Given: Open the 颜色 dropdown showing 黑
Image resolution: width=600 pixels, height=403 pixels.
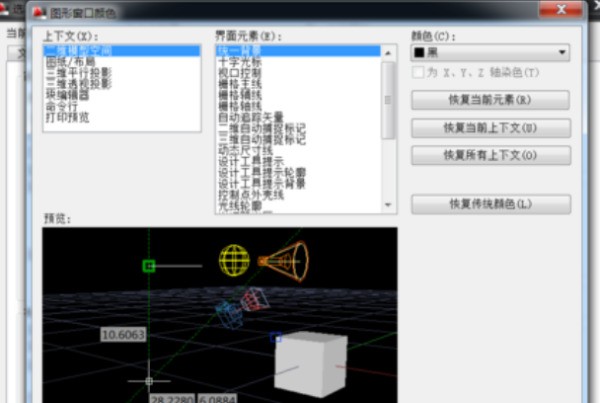Looking at the screenshot, I should click(490, 52).
